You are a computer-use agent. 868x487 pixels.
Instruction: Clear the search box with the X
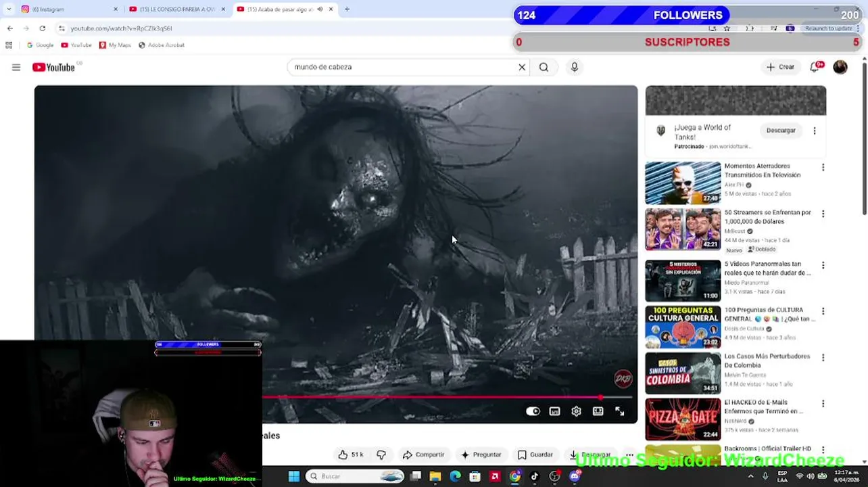pyautogui.click(x=522, y=67)
